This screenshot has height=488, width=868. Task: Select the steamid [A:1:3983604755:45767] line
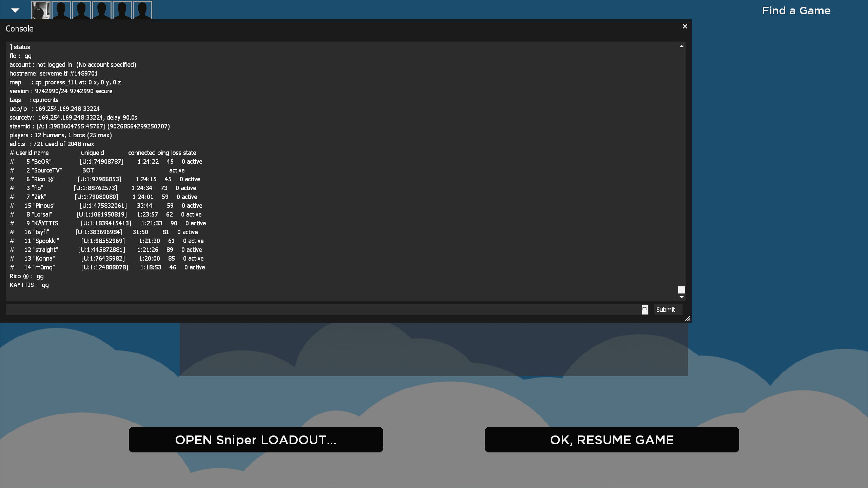(x=90, y=126)
